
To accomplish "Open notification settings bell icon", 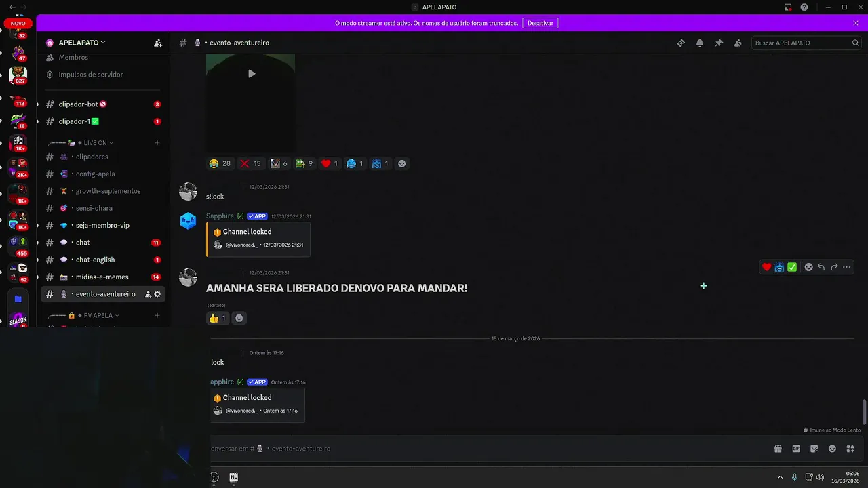I will 700,43.
